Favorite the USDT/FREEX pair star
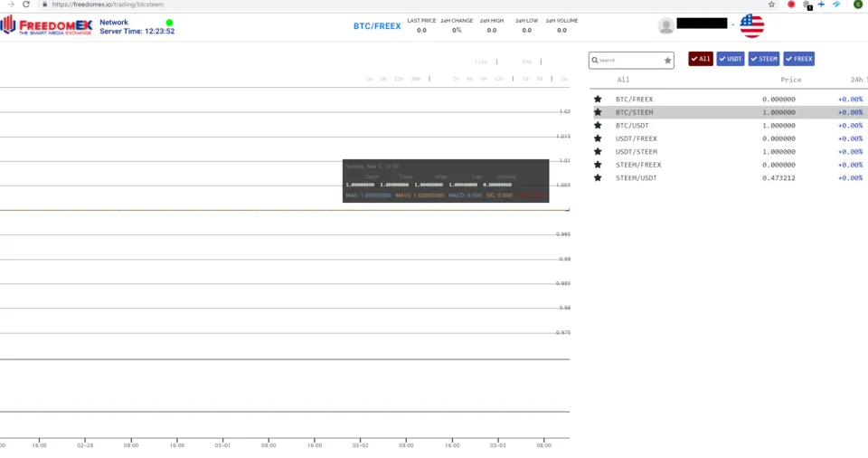Viewport: 868px width, 458px height. click(x=598, y=138)
